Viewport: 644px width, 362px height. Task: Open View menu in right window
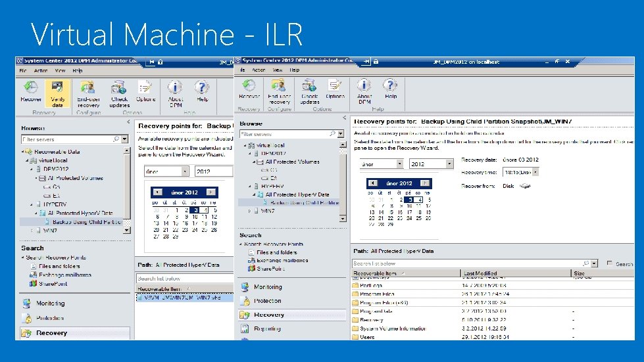pyautogui.click(x=278, y=70)
